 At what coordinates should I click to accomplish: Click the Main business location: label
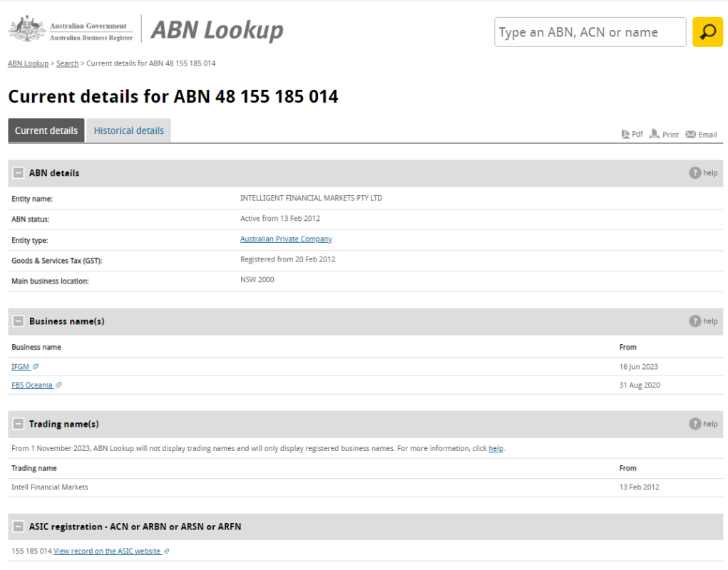point(50,281)
